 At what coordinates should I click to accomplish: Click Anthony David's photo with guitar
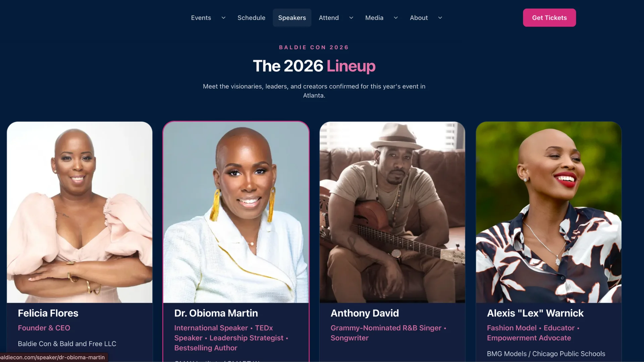pyautogui.click(x=392, y=212)
